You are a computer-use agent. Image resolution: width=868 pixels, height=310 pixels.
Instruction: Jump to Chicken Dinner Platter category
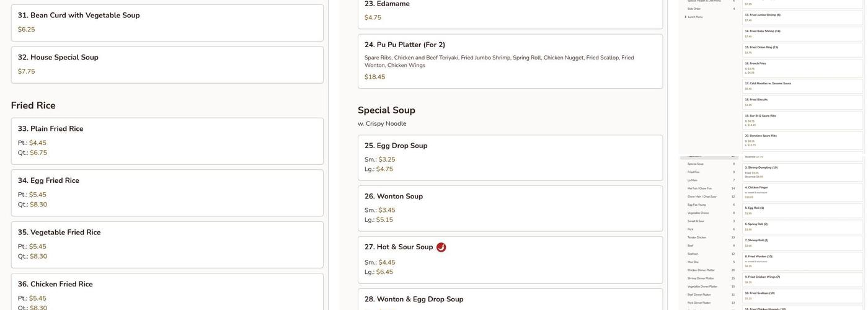(701, 270)
